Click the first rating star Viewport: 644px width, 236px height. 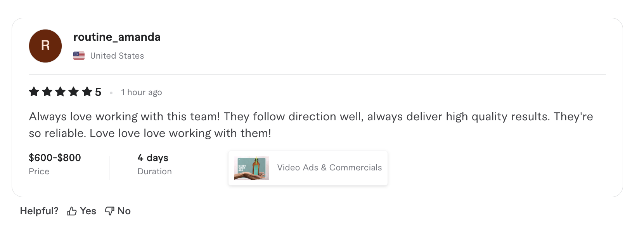(34, 92)
